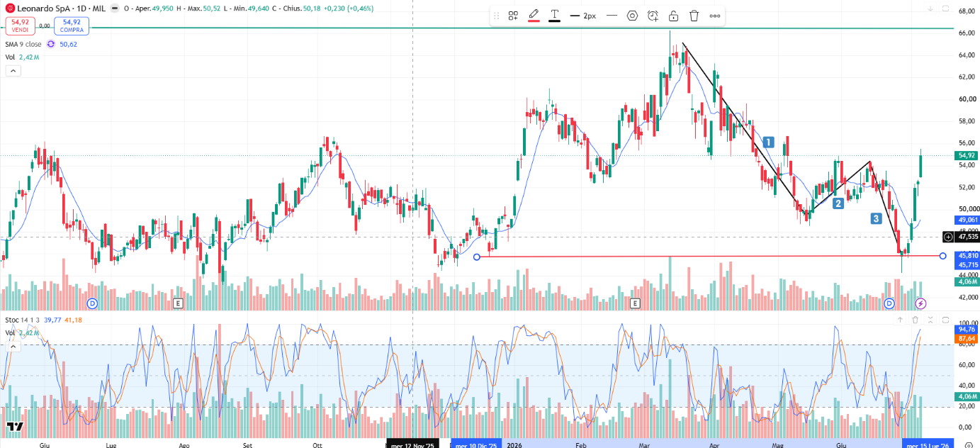Image resolution: width=980 pixels, height=448 pixels.
Task: Open drawing settings hexagon icon
Action: [632, 16]
